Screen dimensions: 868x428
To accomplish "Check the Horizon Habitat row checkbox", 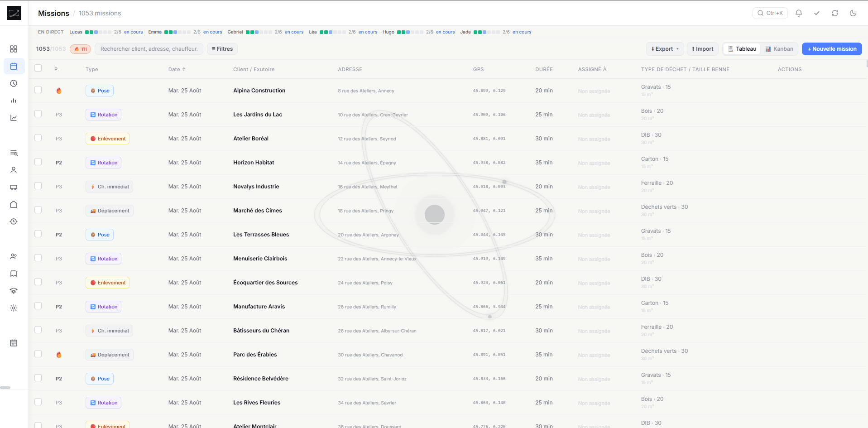I will (x=38, y=162).
